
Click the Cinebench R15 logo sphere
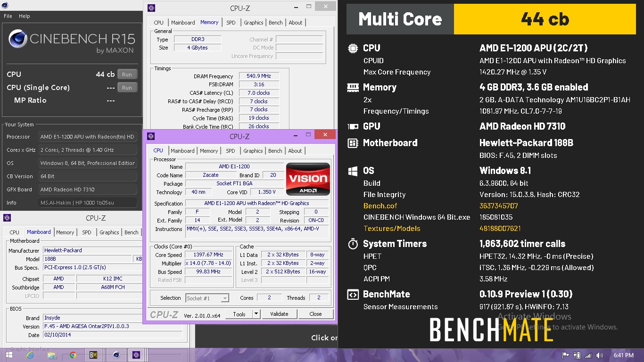(17, 39)
